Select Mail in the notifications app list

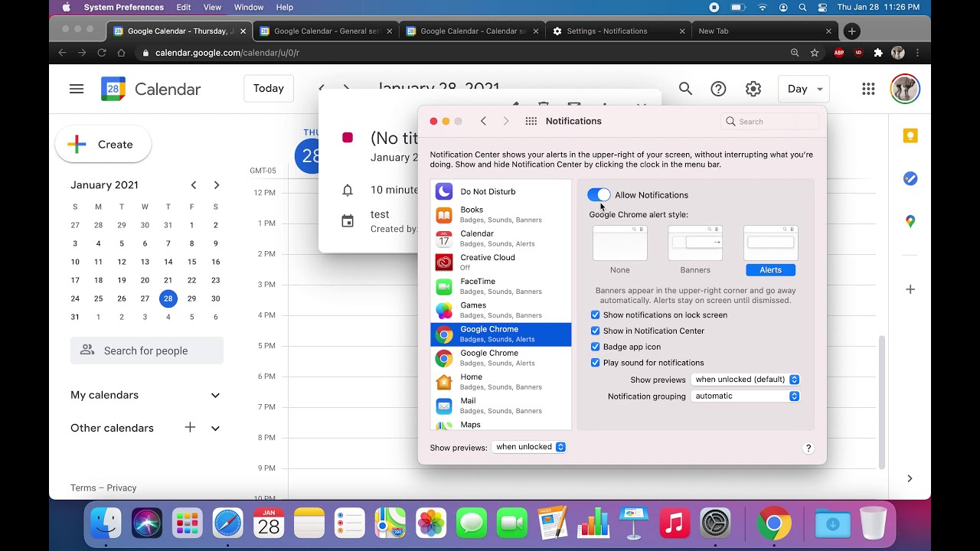501,406
